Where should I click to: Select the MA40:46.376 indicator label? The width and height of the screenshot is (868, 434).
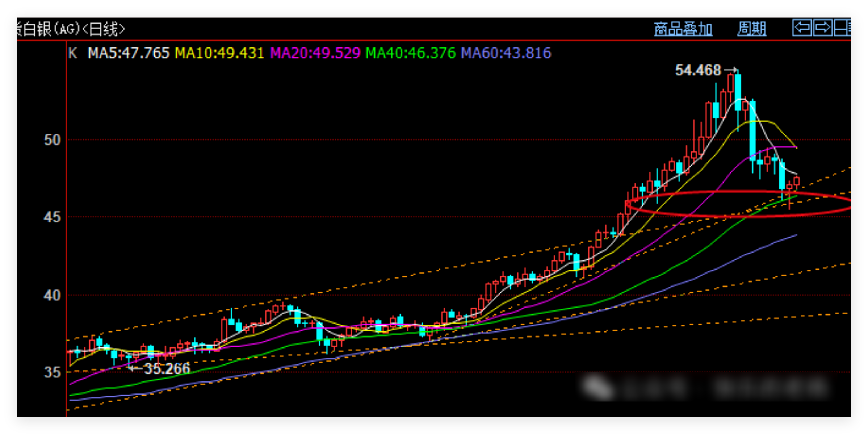(x=410, y=53)
